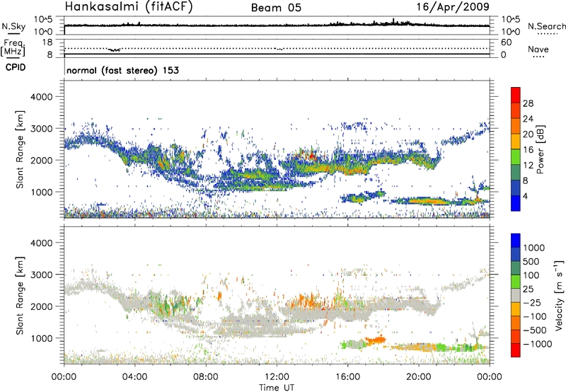Click the title "Hankasalmi (fitACF)"
The image size is (566, 392).
pyautogui.click(x=129, y=6)
